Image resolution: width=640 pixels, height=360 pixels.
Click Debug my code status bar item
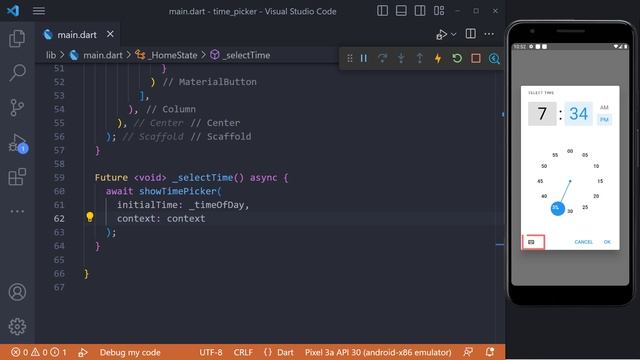[130, 352]
